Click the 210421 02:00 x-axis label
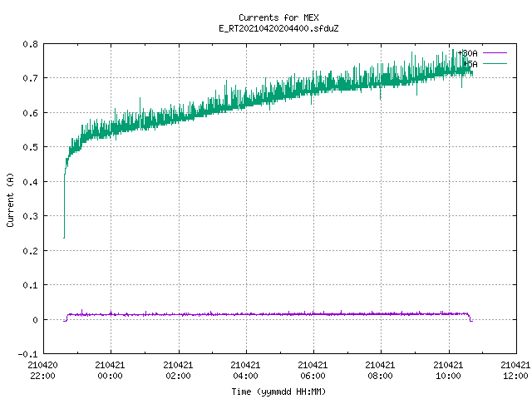 coord(178,371)
